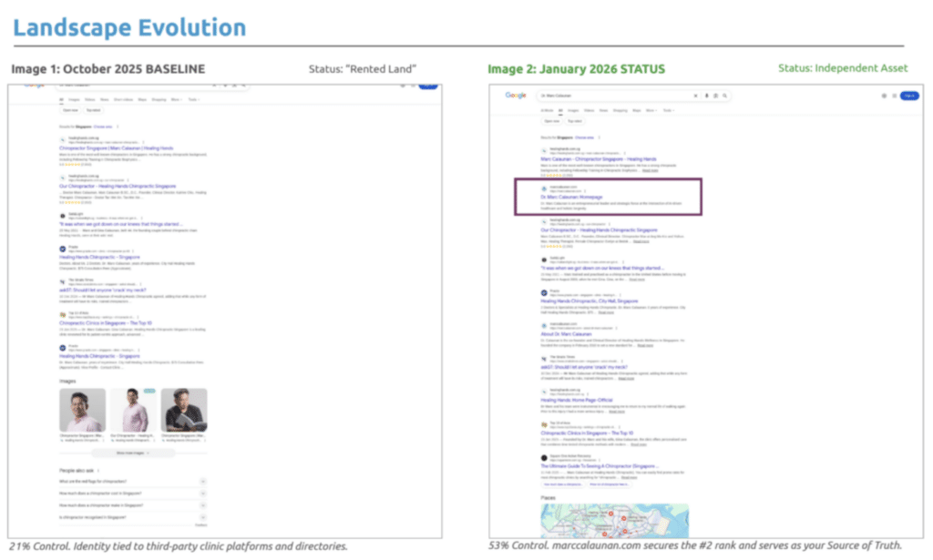Expand 'How much does a chiropractor cost in Singapore?'
This screenshot has width=933, height=560.
133,494
